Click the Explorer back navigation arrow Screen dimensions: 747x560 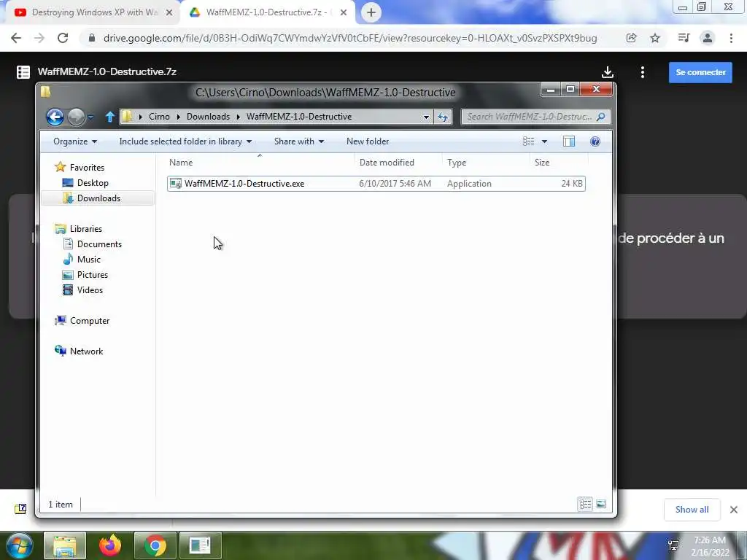click(55, 117)
